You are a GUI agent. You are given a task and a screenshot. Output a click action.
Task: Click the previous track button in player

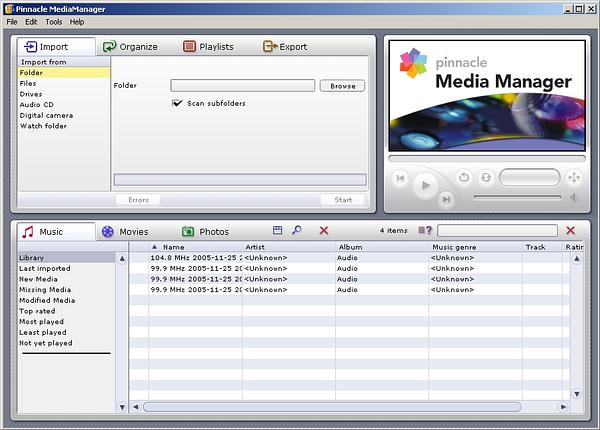[400, 178]
